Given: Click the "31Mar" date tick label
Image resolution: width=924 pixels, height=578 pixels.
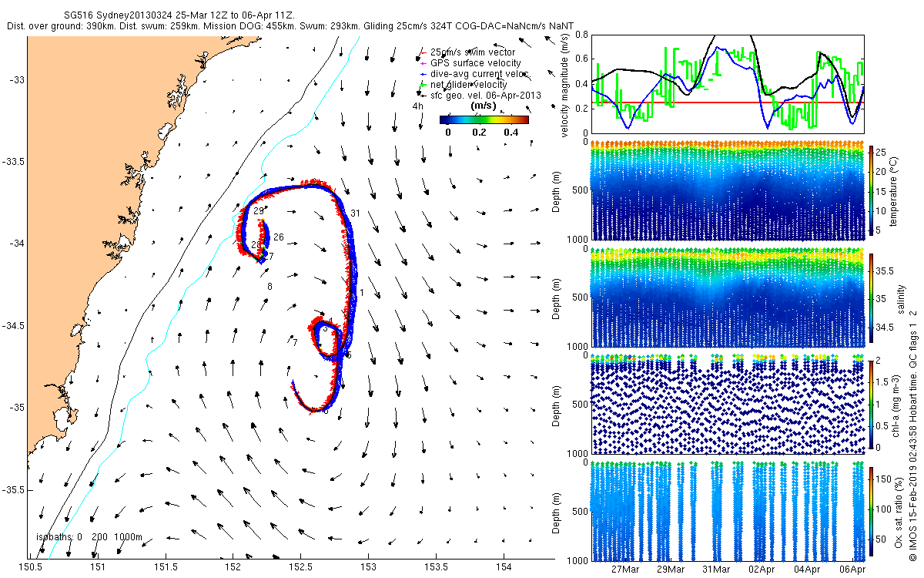Looking at the screenshot, I should (715, 570).
